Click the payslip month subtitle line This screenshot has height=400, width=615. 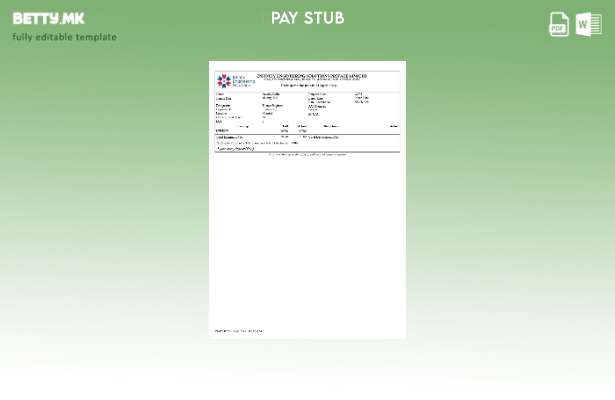(308, 86)
